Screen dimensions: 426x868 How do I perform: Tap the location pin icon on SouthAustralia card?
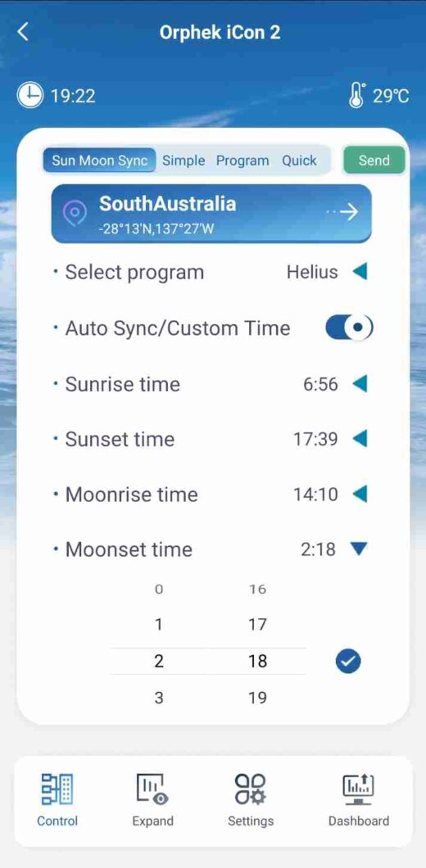(75, 213)
